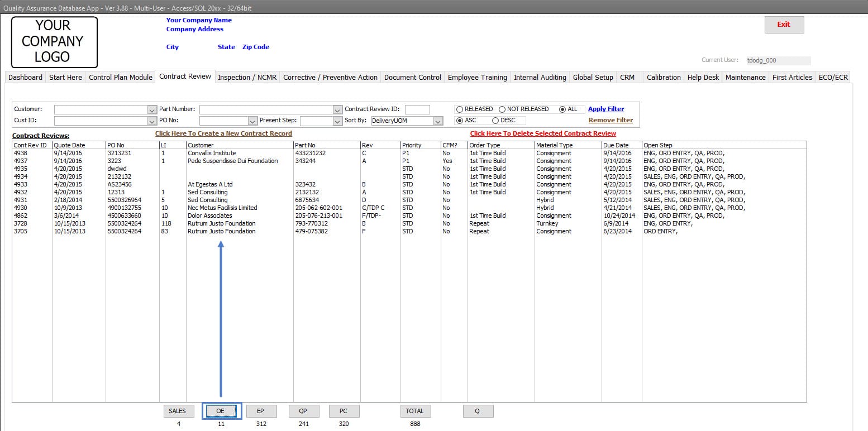Click the Exit button
The image size is (868, 431).
pyautogui.click(x=784, y=25)
